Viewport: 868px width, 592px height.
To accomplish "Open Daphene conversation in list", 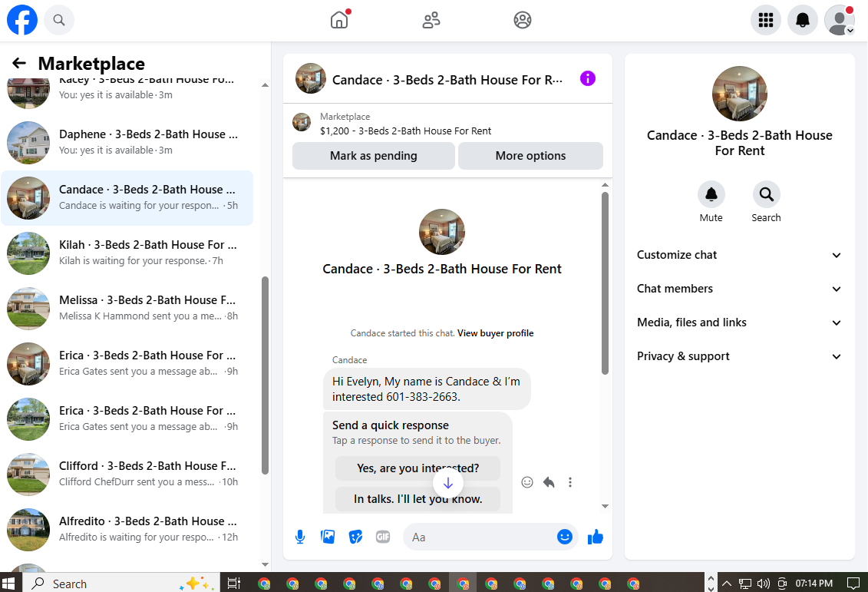I will point(127,142).
